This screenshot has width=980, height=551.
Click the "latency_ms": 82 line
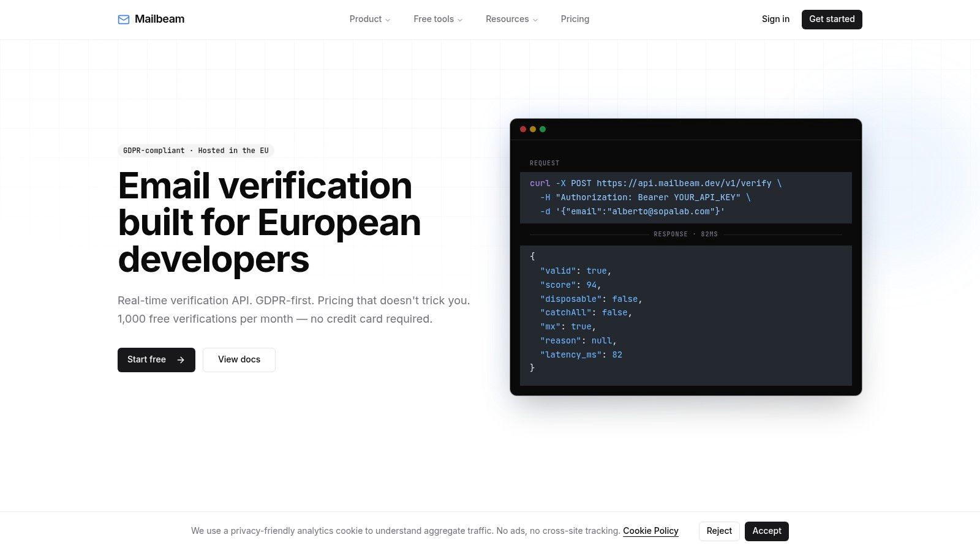click(581, 354)
